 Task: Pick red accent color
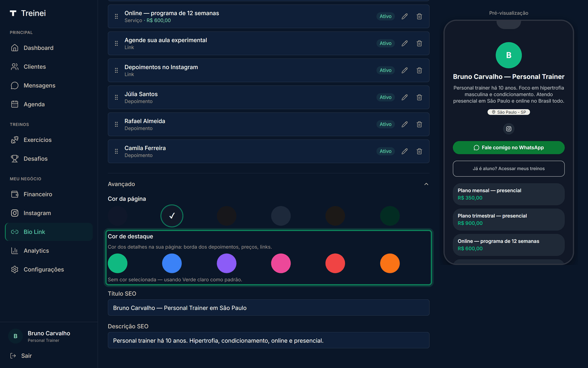coord(335,263)
